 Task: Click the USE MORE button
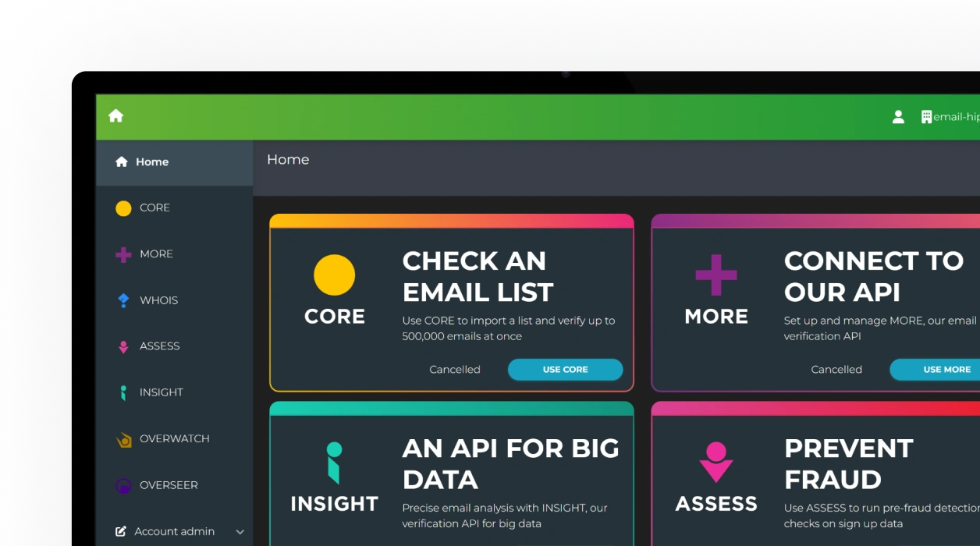coord(935,370)
